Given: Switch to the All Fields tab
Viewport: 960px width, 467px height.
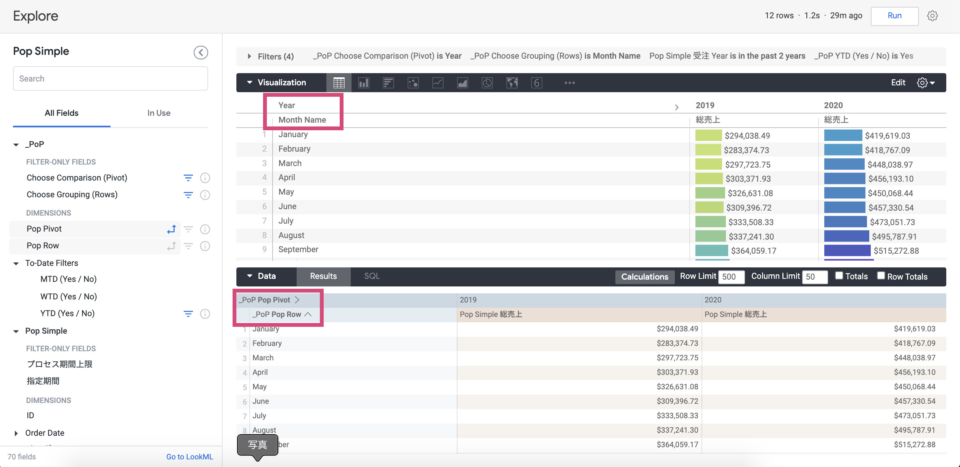Looking at the screenshot, I should (61, 113).
